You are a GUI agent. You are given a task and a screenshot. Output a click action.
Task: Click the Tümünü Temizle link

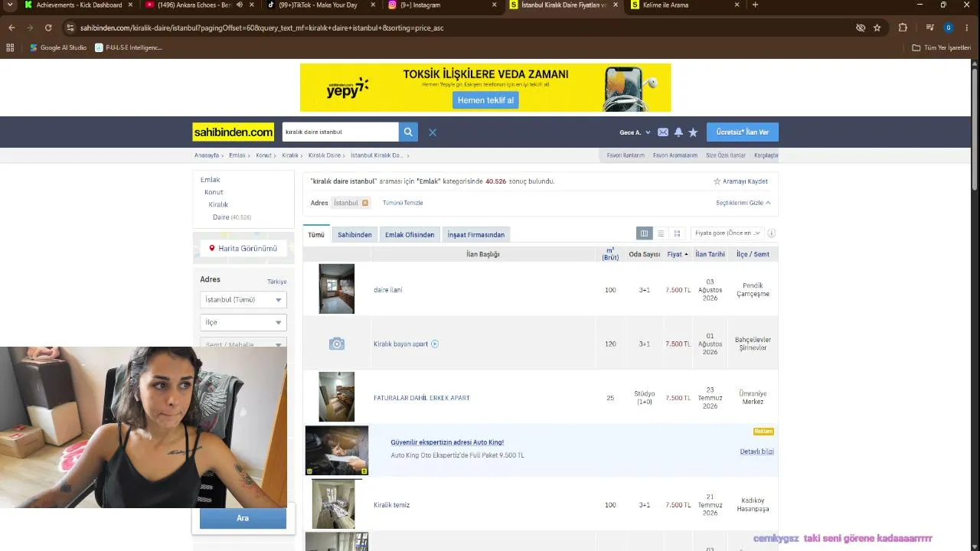(403, 203)
